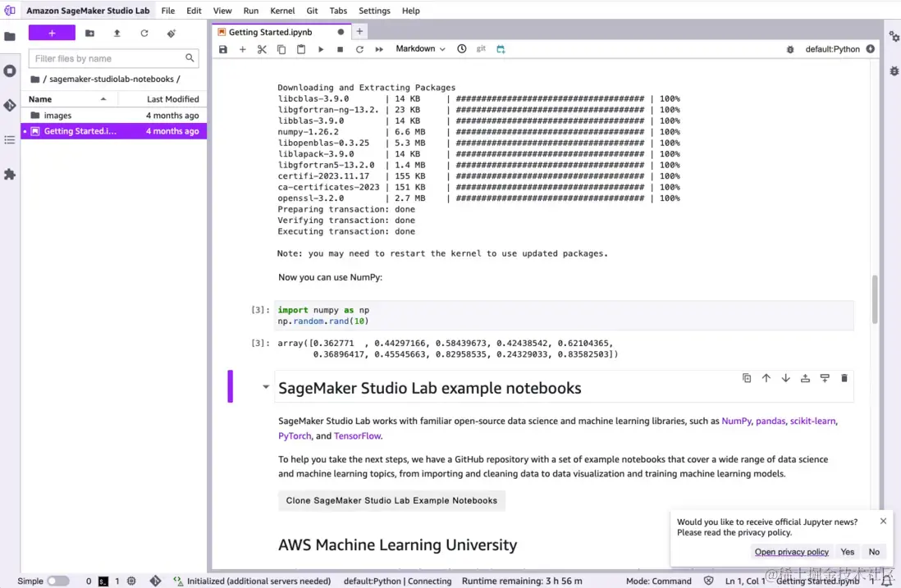Insert a cell below from cell toolbar
901x588 pixels.
click(825, 378)
